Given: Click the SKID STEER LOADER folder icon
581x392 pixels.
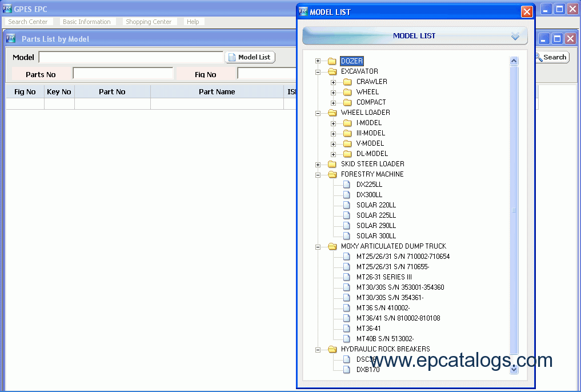Looking at the screenshot, I should point(332,164).
